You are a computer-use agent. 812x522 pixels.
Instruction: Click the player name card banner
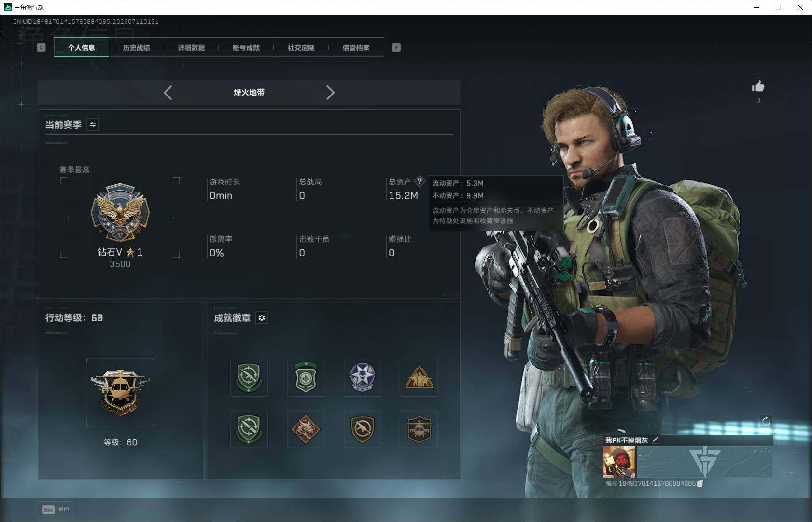pos(705,462)
